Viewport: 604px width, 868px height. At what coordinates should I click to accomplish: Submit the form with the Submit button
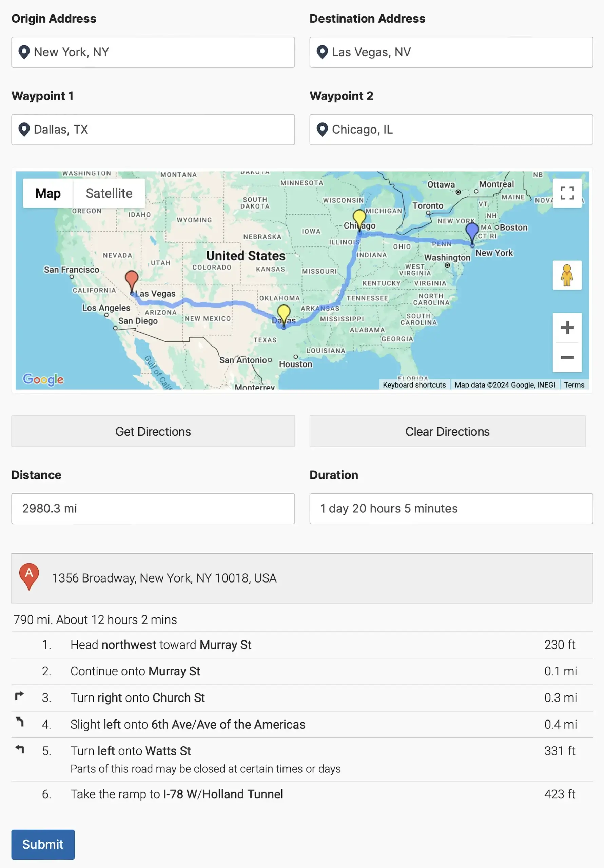(x=43, y=844)
